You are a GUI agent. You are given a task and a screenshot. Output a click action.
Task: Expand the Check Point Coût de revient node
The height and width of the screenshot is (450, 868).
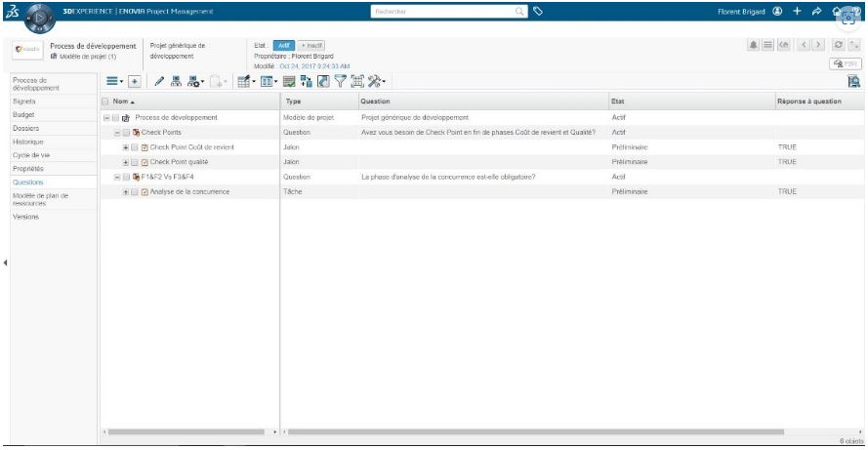(x=126, y=147)
